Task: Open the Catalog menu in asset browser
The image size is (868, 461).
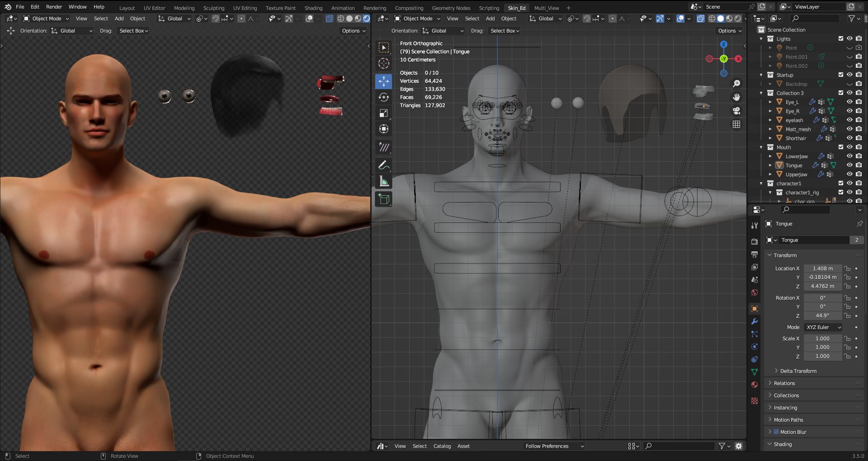Action: [442, 446]
